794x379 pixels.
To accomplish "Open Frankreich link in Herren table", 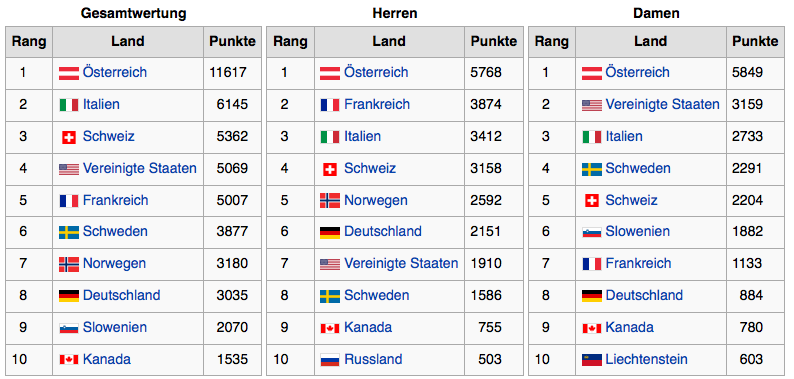I will click(377, 104).
